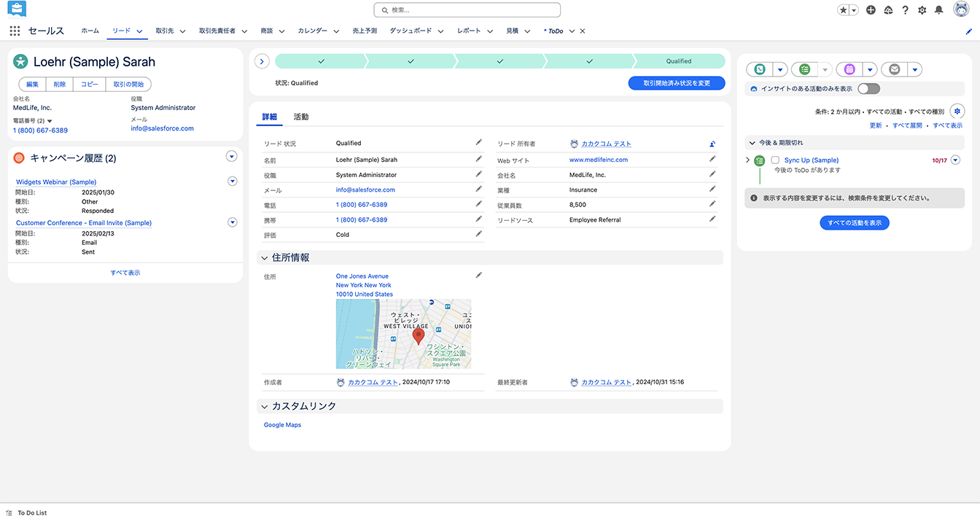This screenshot has width=980, height=522.
Task: Edit the 業種 field pencil
Action: pyautogui.click(x=712, y=190)
